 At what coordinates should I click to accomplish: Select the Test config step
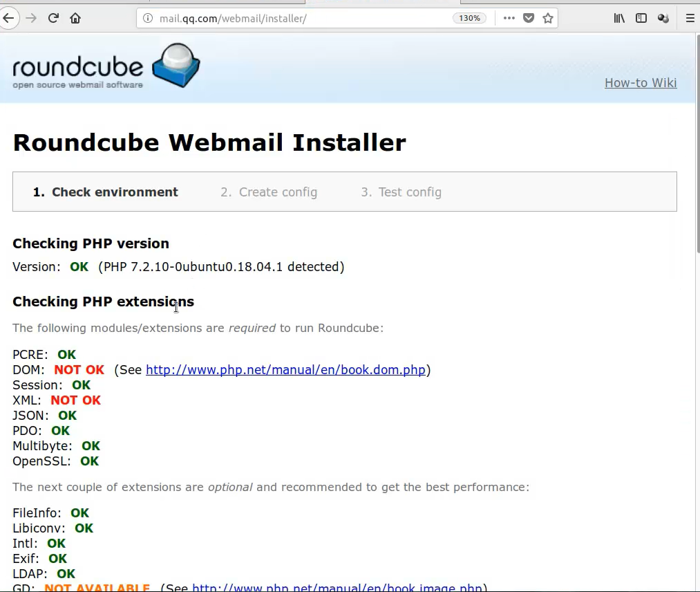coord(401,192)
